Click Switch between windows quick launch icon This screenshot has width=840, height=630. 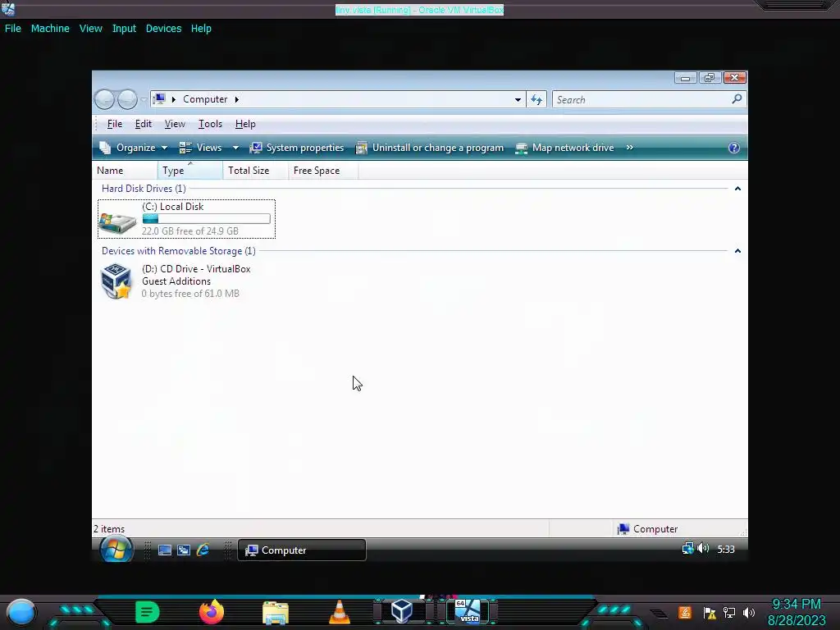[183, 550]
